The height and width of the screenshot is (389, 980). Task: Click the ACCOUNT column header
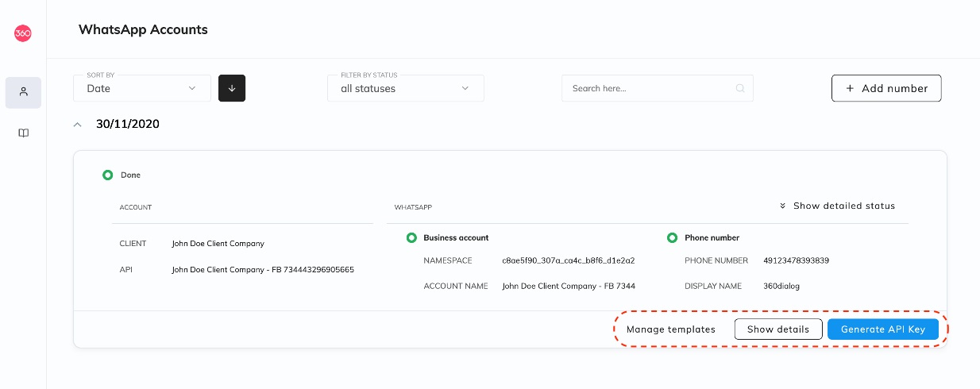click(x=136, y=207)
